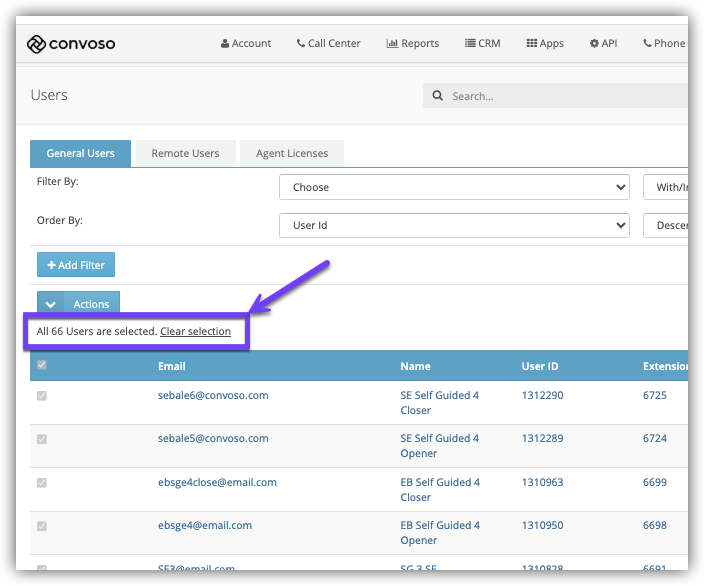Click extension 6698

[655, 525]
